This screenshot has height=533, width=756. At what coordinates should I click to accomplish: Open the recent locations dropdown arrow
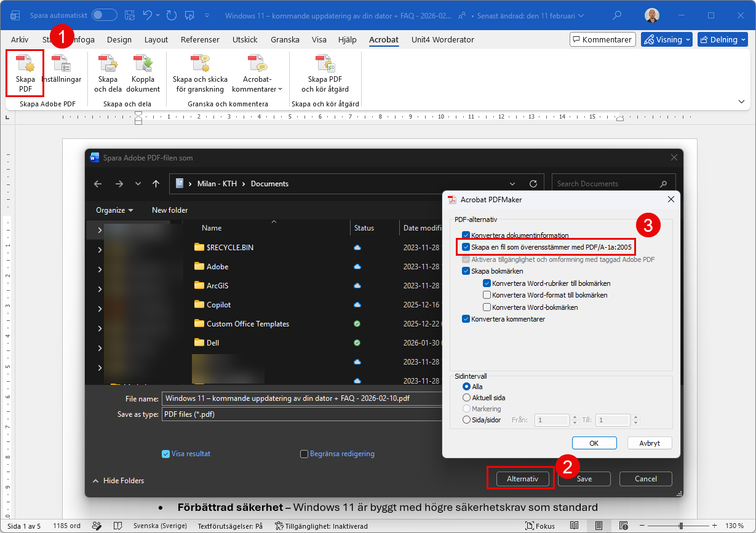click(x=138, y=184)
